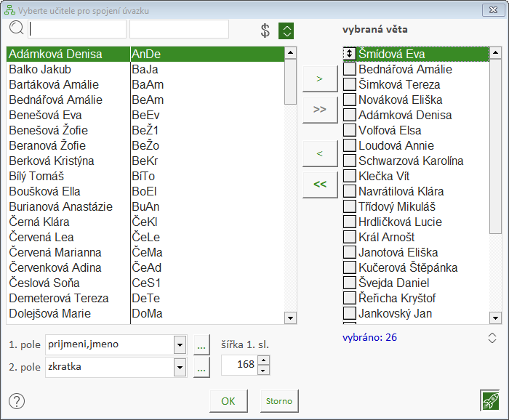Move all teachers right with >> button
Image resolution: width=509 pixels, height=420 pixels.
(320, 109)
